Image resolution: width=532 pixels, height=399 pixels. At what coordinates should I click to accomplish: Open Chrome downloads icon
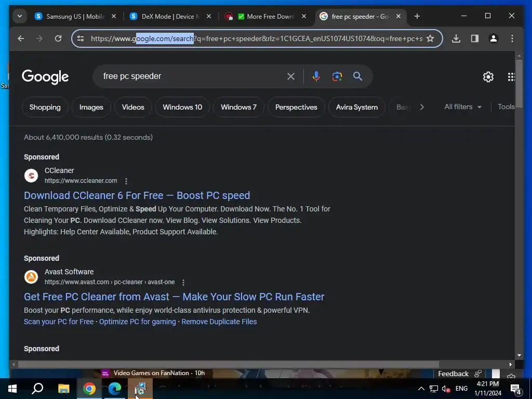[456, 38]
